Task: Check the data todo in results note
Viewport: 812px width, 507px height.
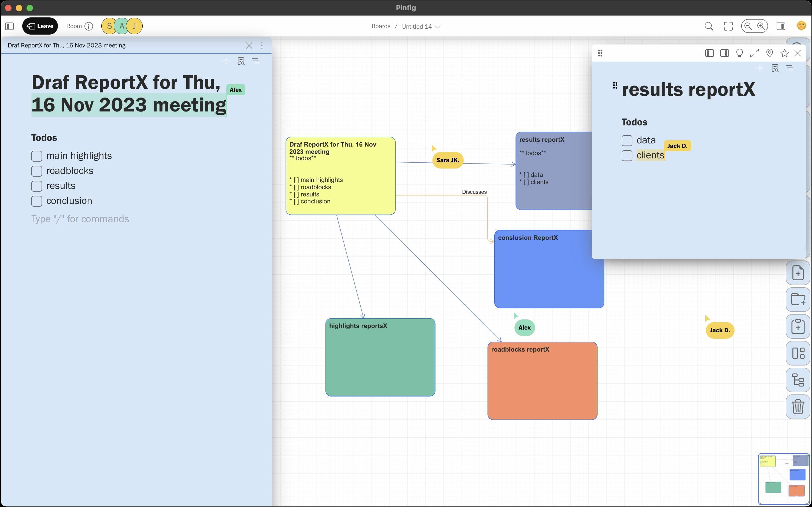Action: 627,140
